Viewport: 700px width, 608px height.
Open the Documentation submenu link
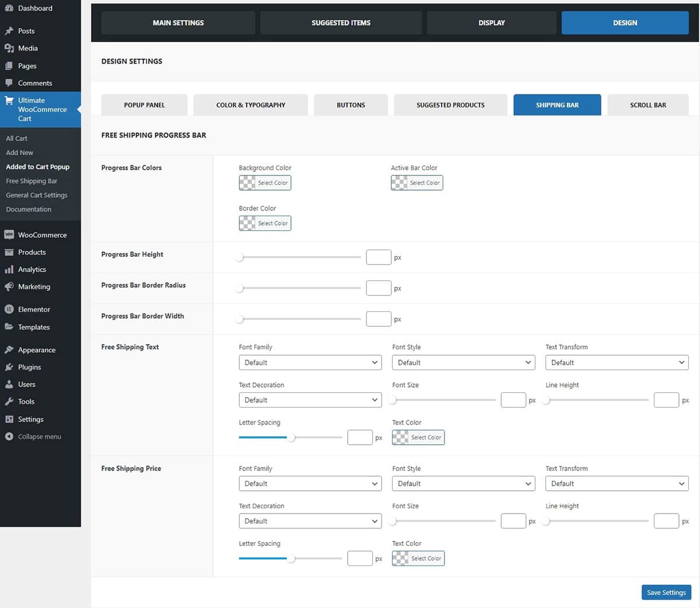coord(29,209)
